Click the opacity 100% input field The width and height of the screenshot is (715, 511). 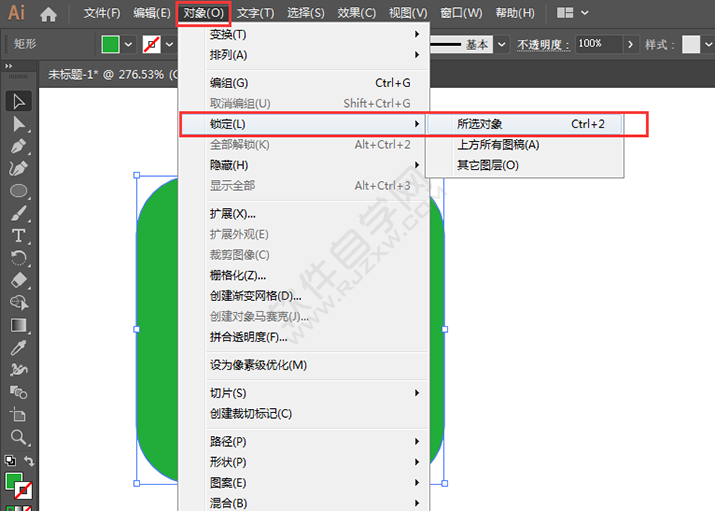(598, 44)
